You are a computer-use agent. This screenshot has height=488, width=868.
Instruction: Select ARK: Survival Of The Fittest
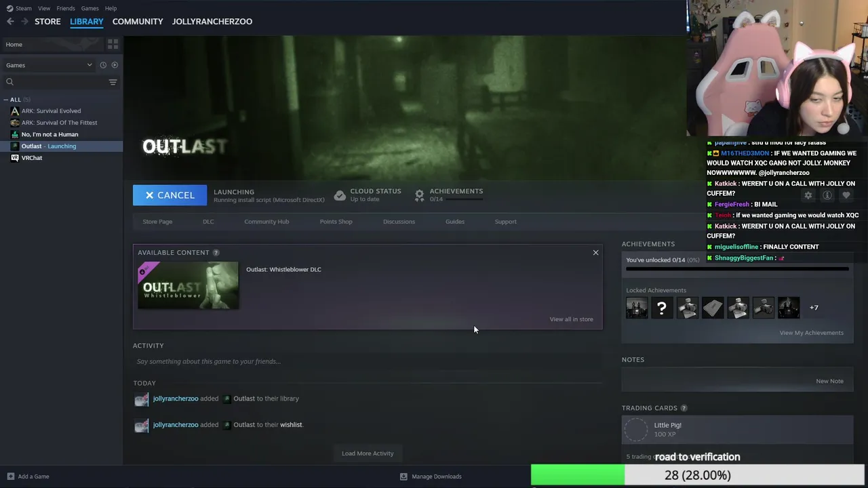[59, 123]
